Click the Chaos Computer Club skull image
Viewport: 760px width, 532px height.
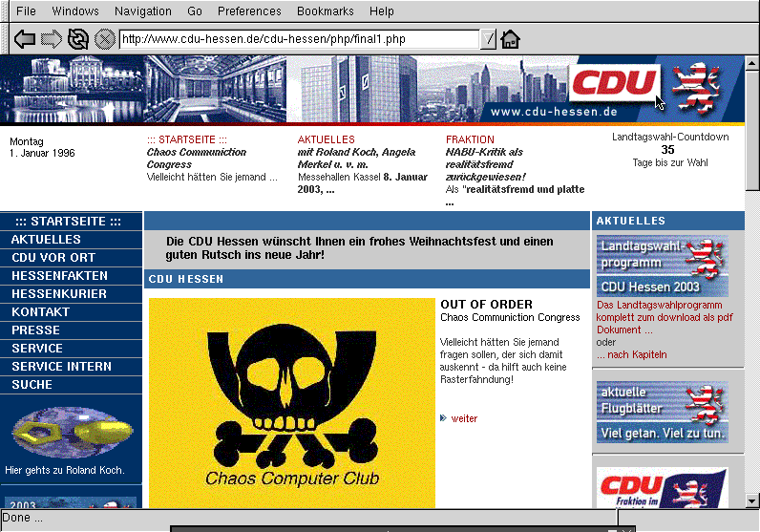coord(292,402)
